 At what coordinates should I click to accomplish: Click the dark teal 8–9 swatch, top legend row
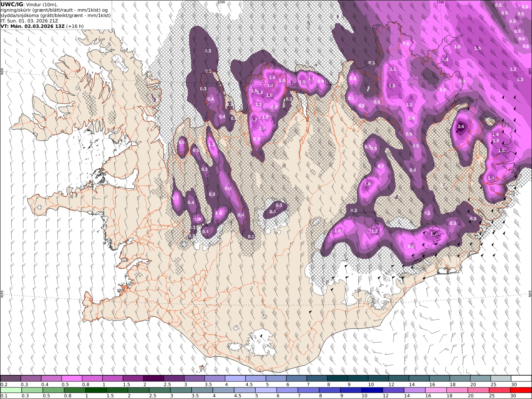click(x=337, y=378)
